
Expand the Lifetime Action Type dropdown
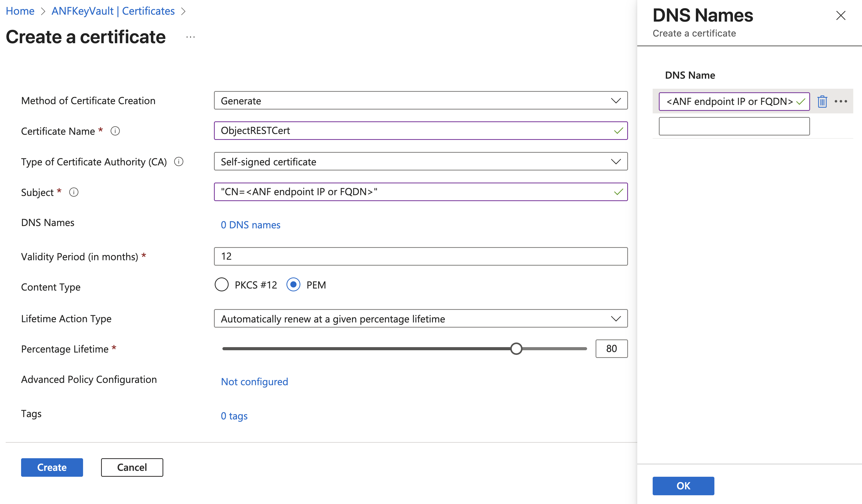(x=420, y=319)
